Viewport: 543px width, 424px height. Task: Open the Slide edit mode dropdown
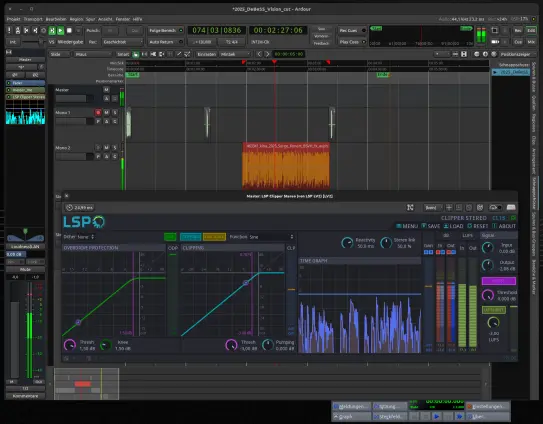tap(60, 54)
